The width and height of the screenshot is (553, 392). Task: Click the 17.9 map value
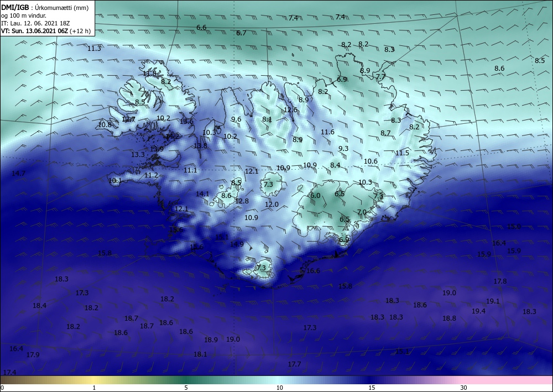[33, 355]
